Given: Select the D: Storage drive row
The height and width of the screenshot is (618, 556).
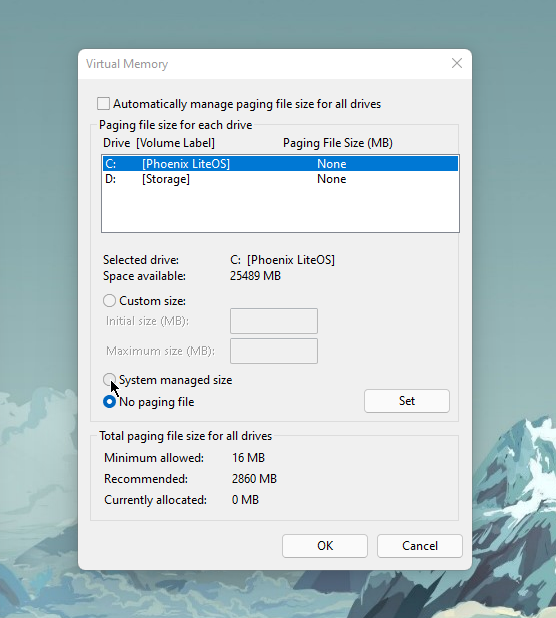Looking at the screenshot, I should tap(280, 179).
